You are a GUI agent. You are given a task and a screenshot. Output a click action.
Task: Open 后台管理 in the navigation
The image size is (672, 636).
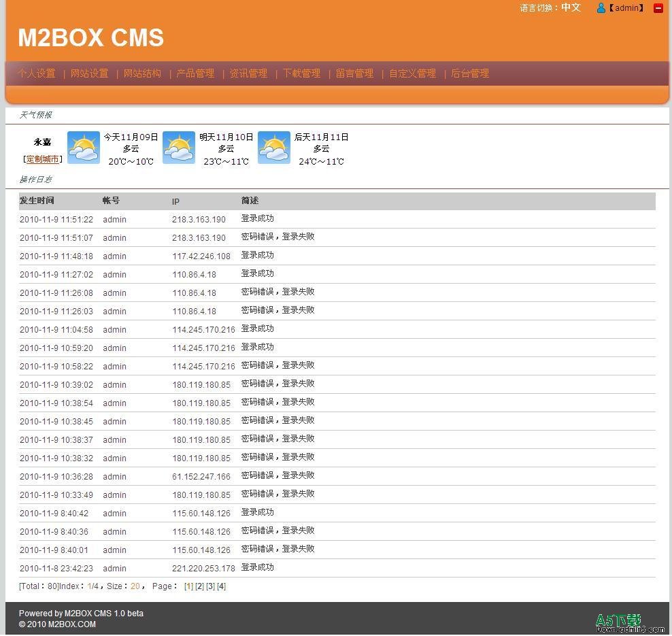471,73
